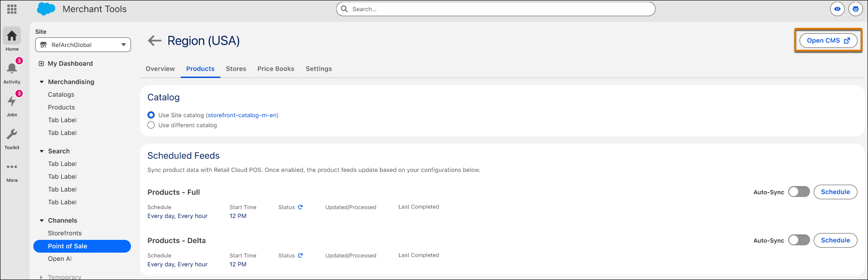The image size is (868, 280).
Task: Select Use different catalog radio option
Action: click(x=151, y=125)
